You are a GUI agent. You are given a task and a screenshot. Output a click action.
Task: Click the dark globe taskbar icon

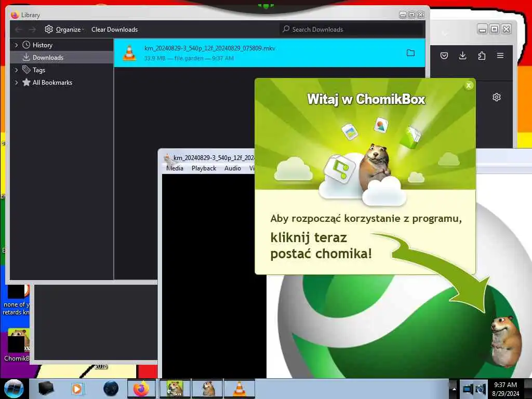click(x=111, y=389)
